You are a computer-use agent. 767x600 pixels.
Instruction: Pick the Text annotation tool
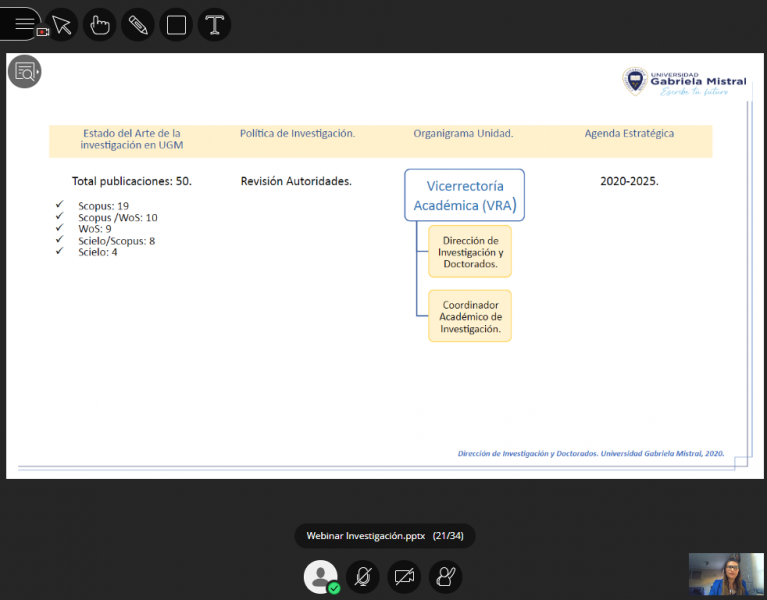tap(214, 24)
